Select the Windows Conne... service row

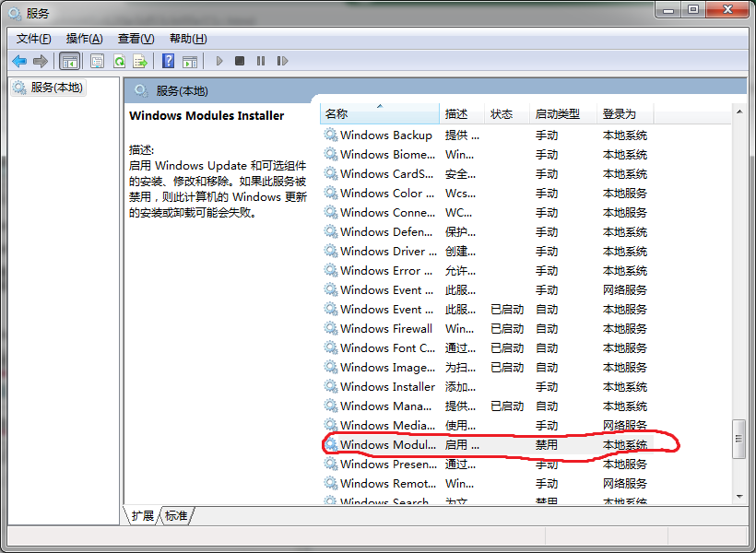(x=487, y=213)
